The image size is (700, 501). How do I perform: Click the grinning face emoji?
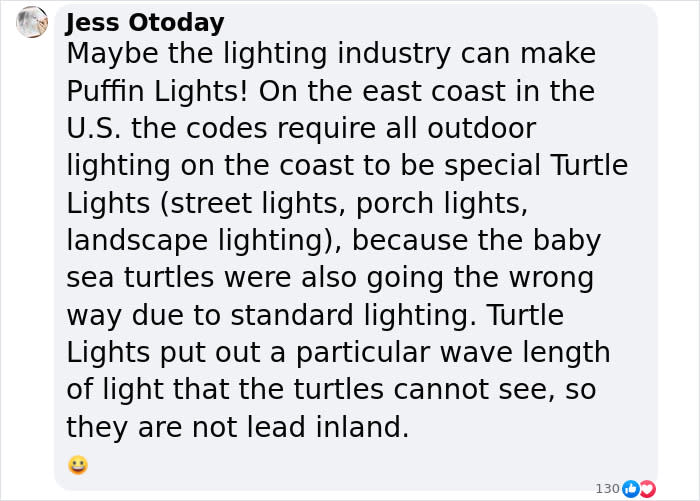click(78, 465)
